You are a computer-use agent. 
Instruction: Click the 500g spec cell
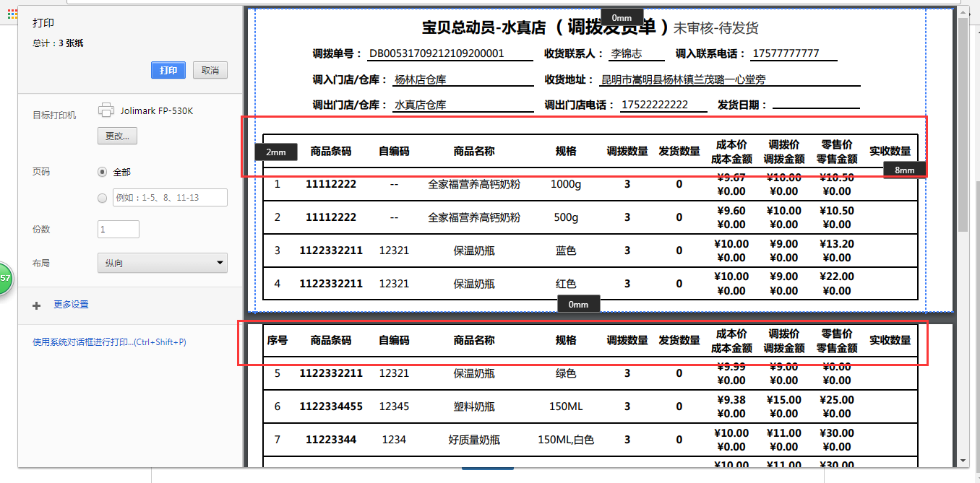point(566,217)
